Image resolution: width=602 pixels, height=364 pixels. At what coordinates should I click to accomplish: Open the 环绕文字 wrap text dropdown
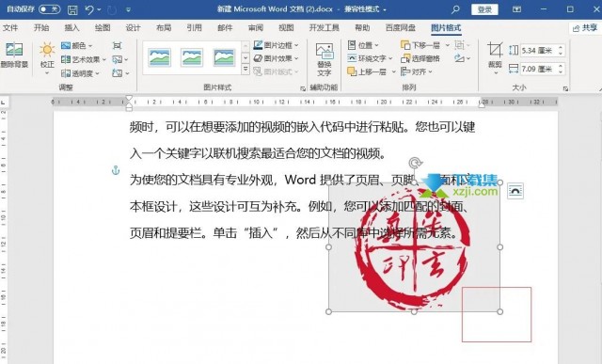tap(370, 58)
